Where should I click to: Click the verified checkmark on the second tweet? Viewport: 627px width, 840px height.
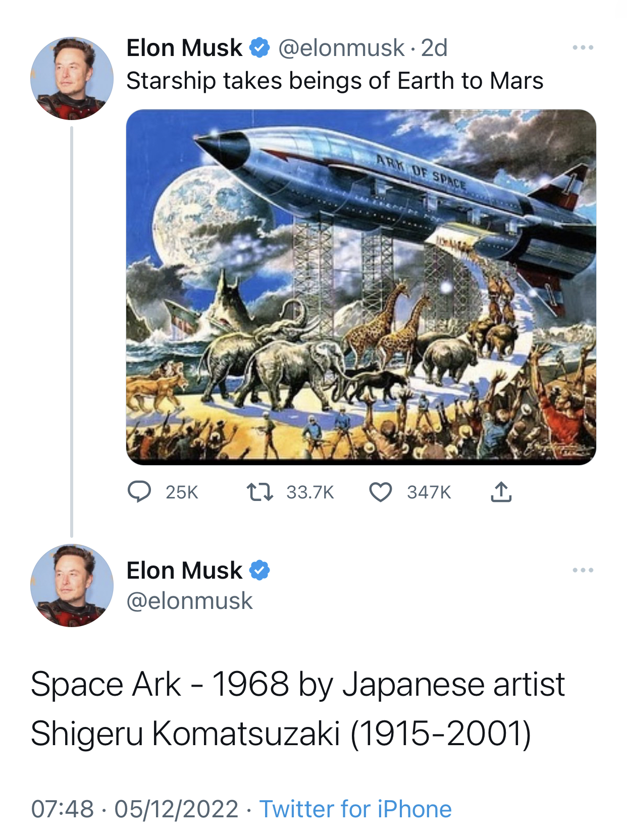[x=259, y=571]
